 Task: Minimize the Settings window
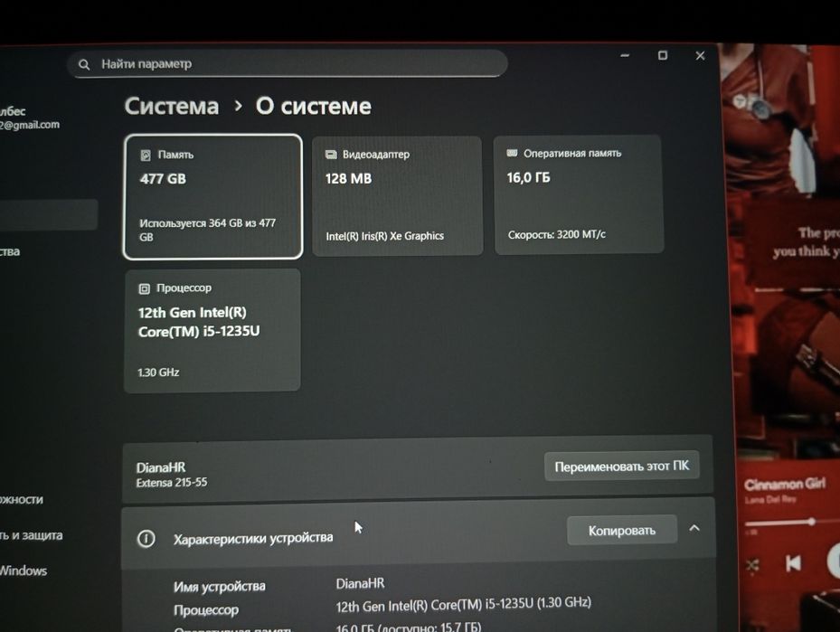click(x=625, y=55)
